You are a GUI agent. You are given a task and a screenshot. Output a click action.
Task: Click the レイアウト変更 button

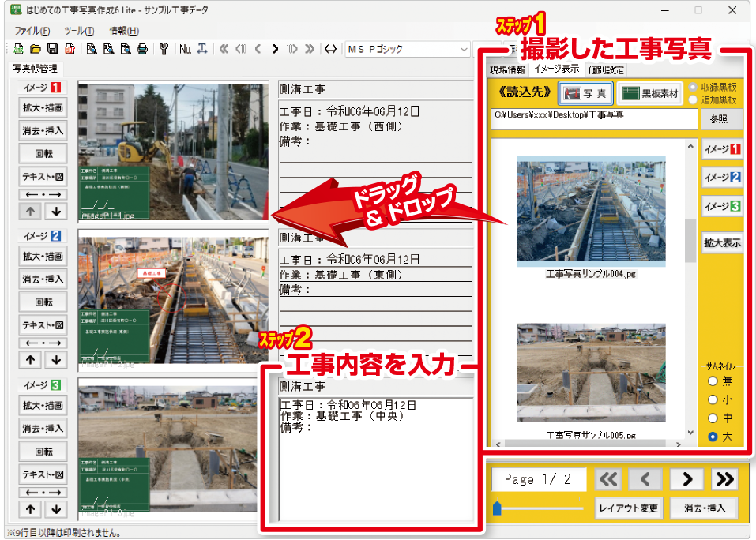click(x=628, y=508)
